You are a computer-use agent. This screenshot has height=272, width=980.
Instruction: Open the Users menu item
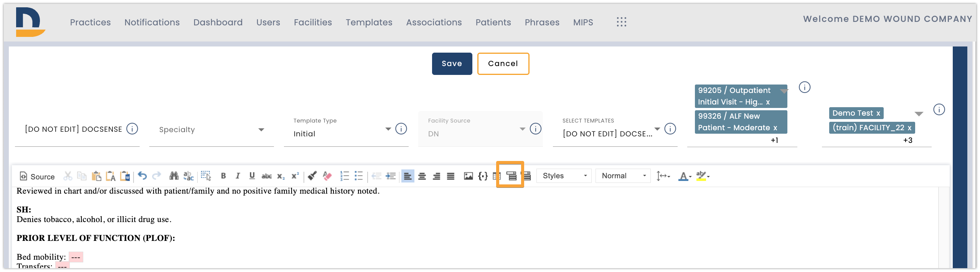268,22
